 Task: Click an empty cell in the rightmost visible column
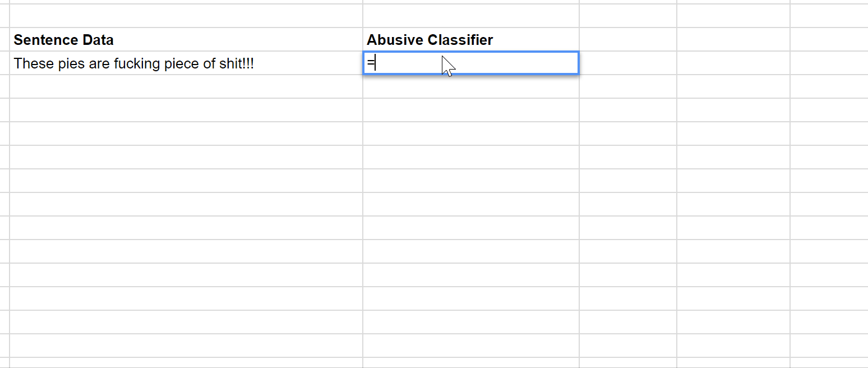(830, 168)
